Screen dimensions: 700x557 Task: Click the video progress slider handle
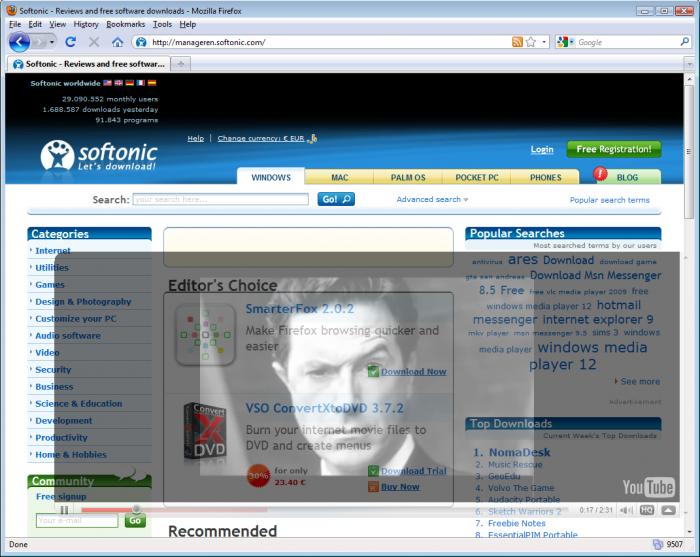coord(136,509)
